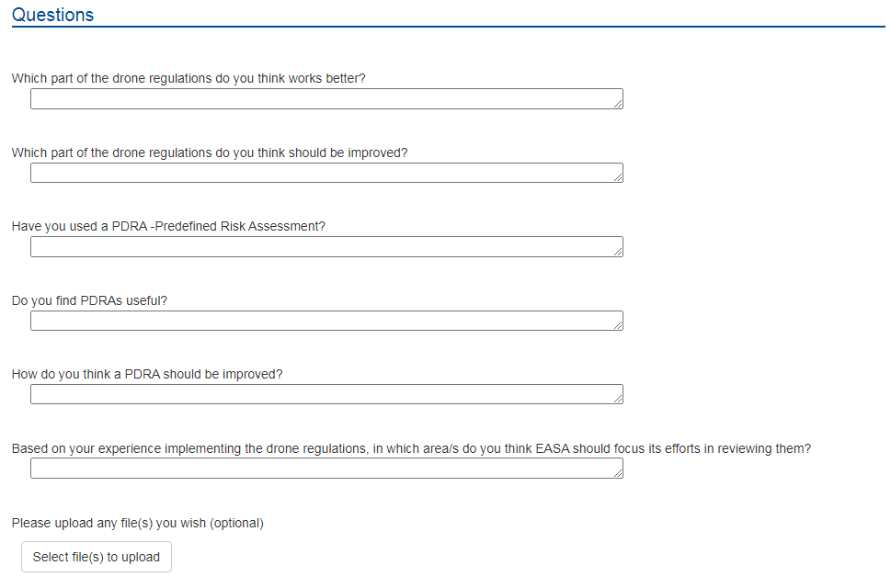Click the 'Please upload any file(s)' label

(x=138, y=523)
